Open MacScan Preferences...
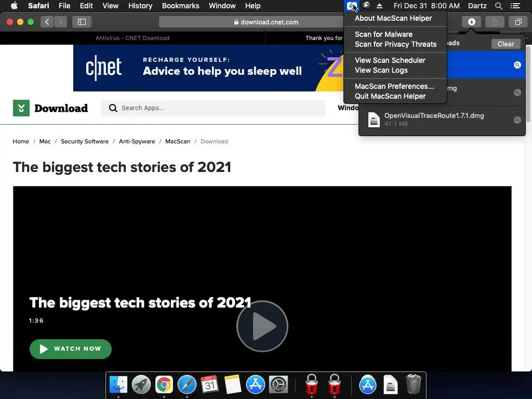Image resolution: width=532 pixels, height=399 pixels. tap(394, 86)
